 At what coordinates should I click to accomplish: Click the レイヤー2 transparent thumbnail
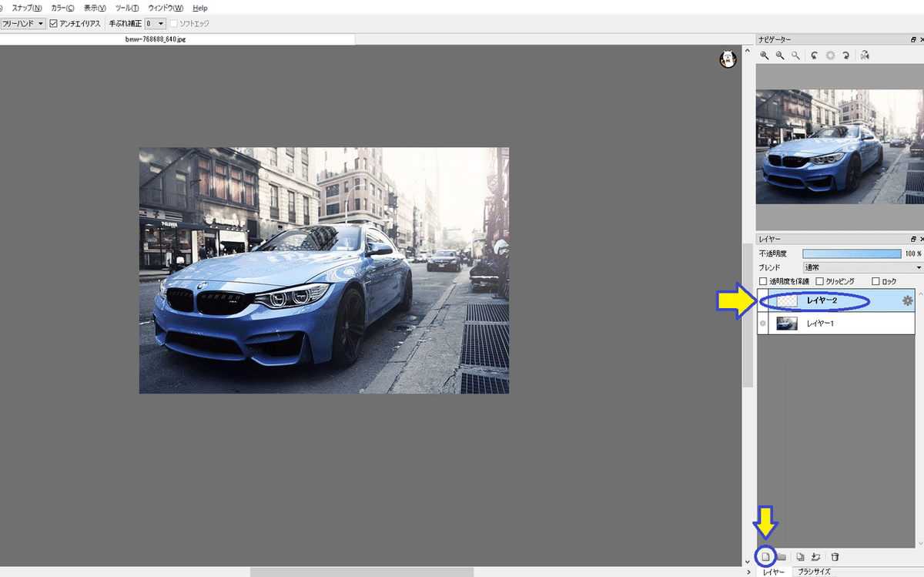pos(786,301)
